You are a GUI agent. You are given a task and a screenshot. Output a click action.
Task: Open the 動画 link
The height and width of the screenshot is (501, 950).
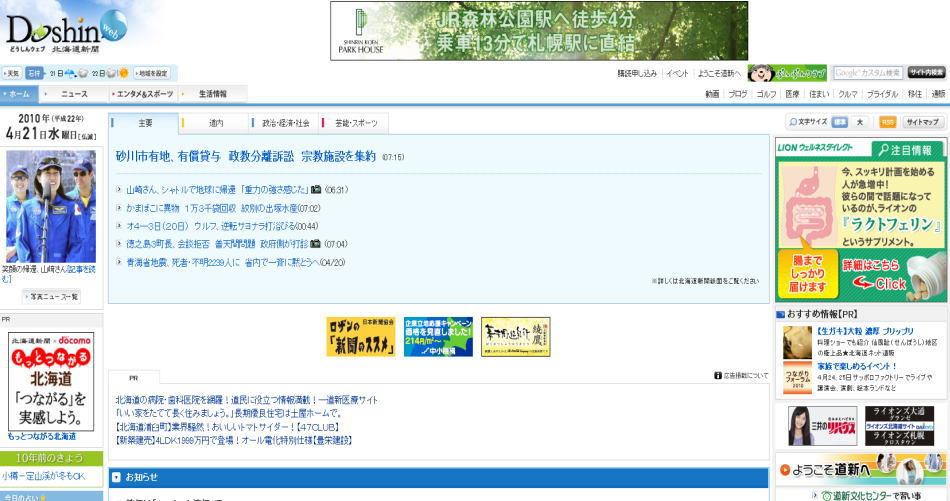tap(712, 94)
